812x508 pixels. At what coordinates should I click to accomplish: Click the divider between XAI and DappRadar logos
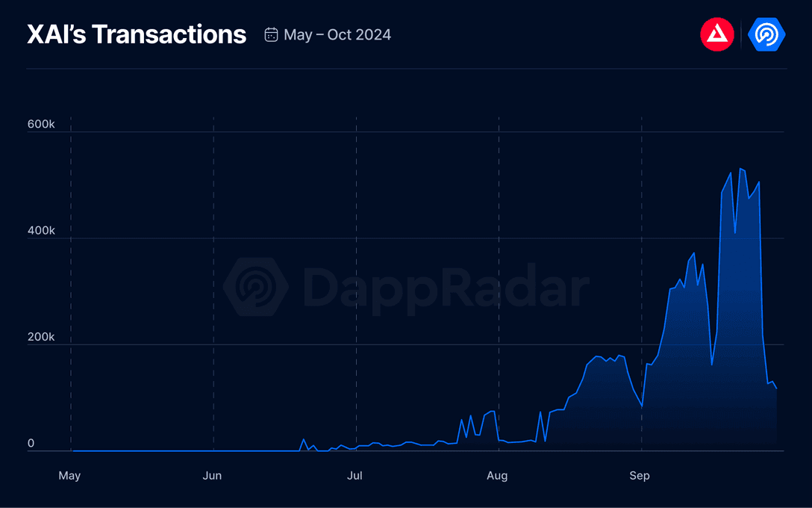coord(741,34)
